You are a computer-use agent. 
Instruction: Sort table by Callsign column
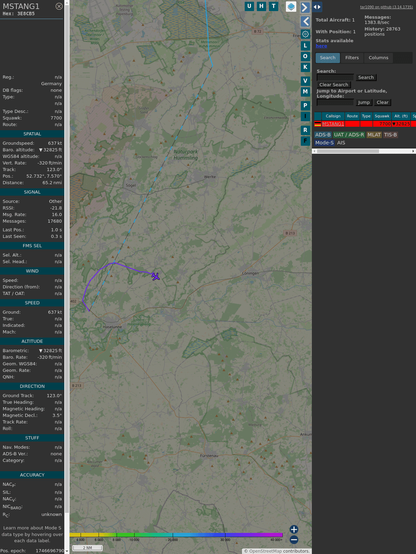tap(333, 116)
